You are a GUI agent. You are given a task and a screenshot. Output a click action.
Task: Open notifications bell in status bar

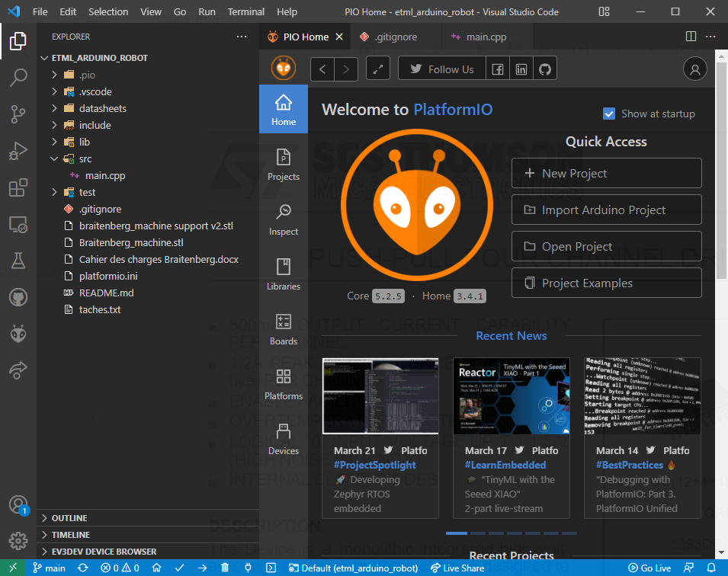coord(710,568)
